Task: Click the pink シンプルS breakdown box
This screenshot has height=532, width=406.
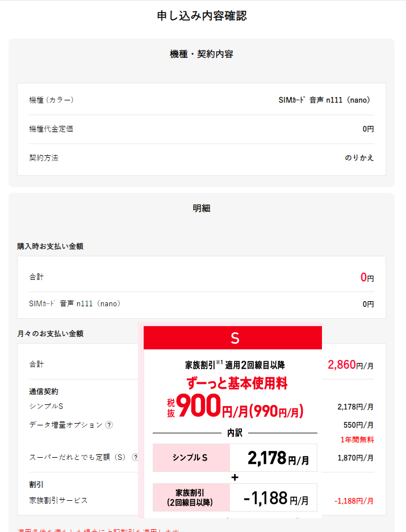Action: click(x=191, y=458)
